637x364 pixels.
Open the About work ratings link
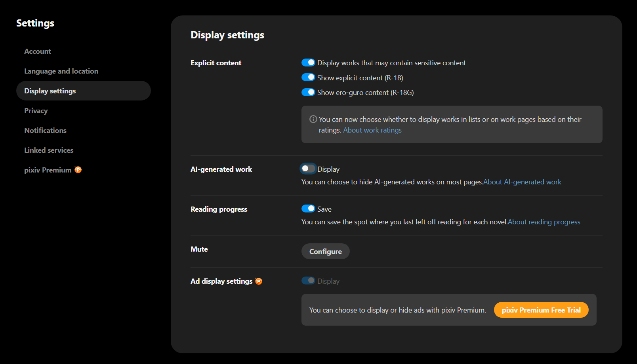372,130
